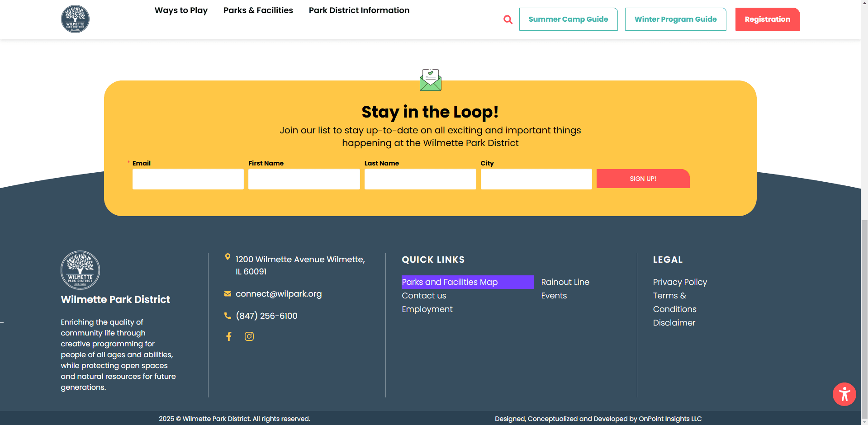This screenshot has width=868, height=425.
Task: Follow the Parks and Facilities Map link
Action: click(450, 282)
